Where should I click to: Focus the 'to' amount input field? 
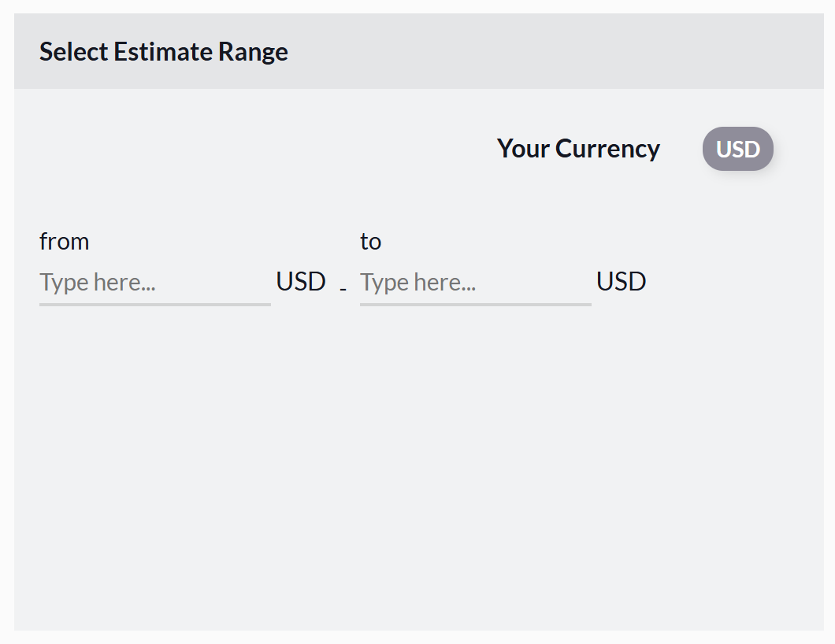(475, 283)
